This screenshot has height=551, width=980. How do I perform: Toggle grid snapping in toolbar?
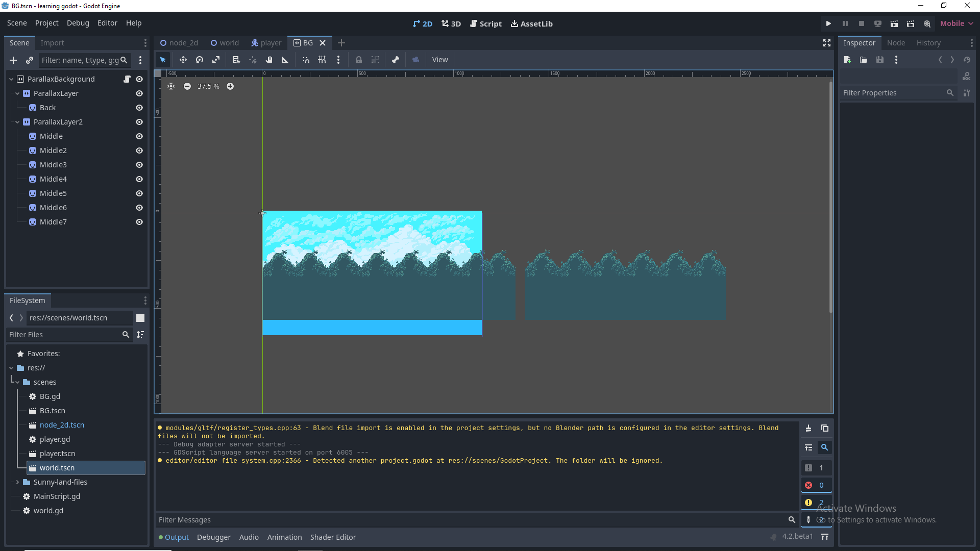pyautogui.click(x=322, y=60)
